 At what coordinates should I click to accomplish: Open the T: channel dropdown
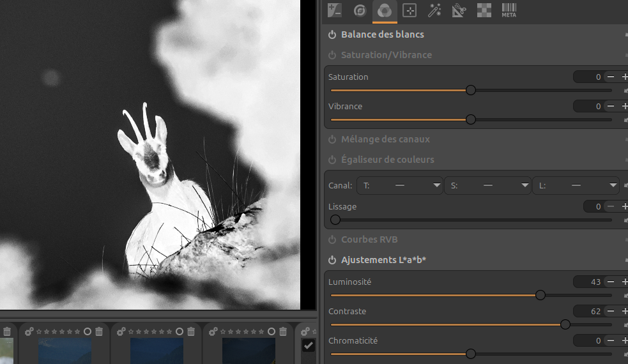point(401,186)
